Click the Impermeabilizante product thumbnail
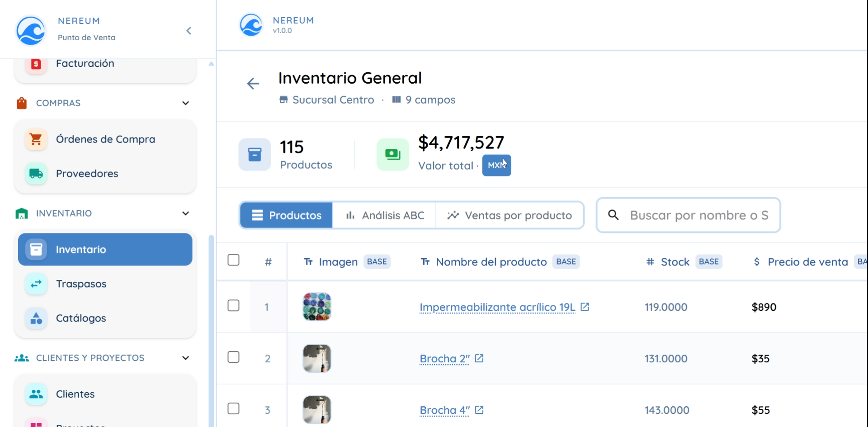The width and height of the screenshot is (868, 427). (x=317, y=307)
